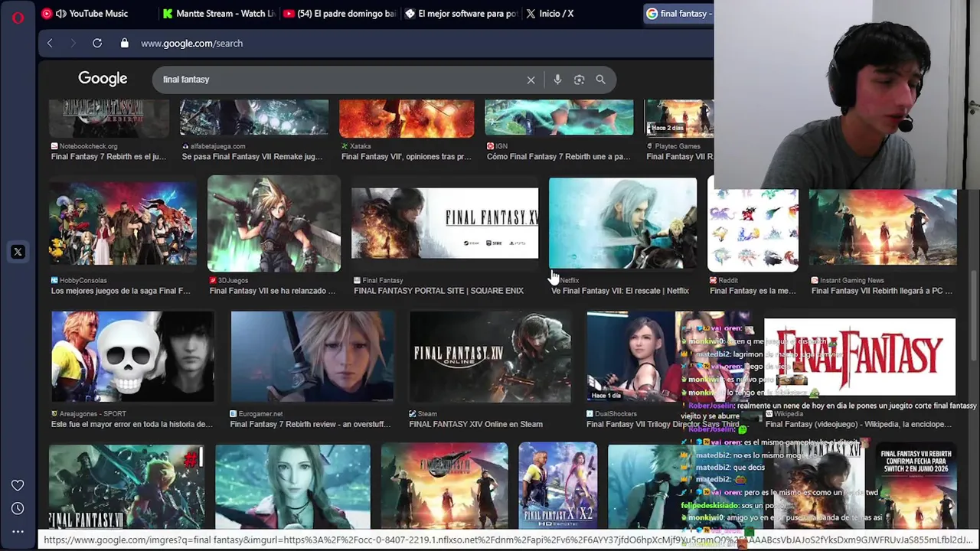Open Final Fantasy XIV Online Steam thumbnail

(x=490, y=357)
